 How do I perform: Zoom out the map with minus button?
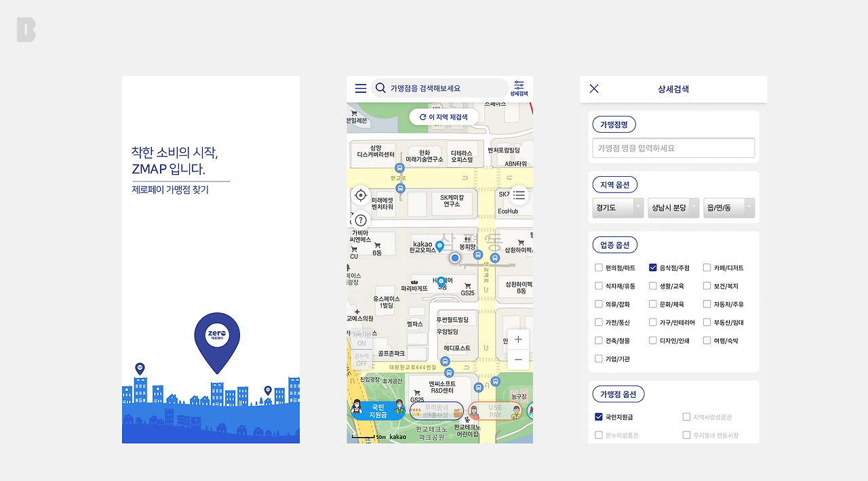pyautogui.click(x=518, y=360)
